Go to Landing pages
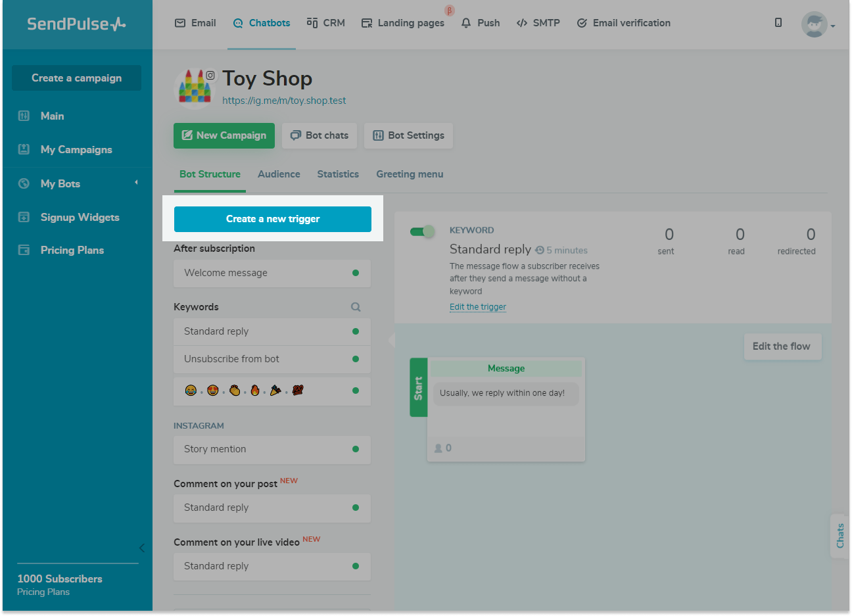The width and height of the screenshot is (852, 616). 403,23
